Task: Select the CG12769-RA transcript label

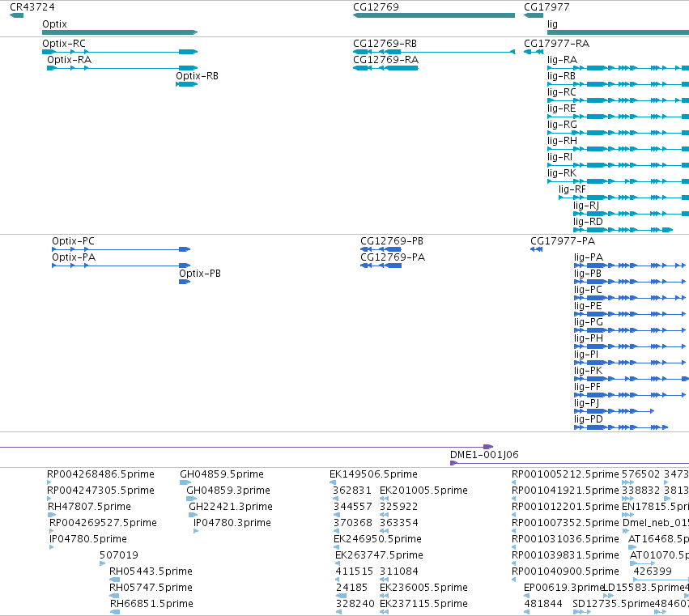Action: pos(386,60)
